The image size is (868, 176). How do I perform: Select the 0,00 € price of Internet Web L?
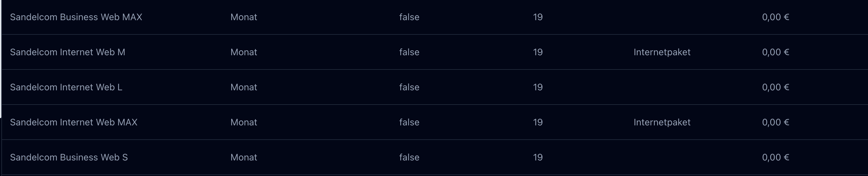(x=775, y=87)
